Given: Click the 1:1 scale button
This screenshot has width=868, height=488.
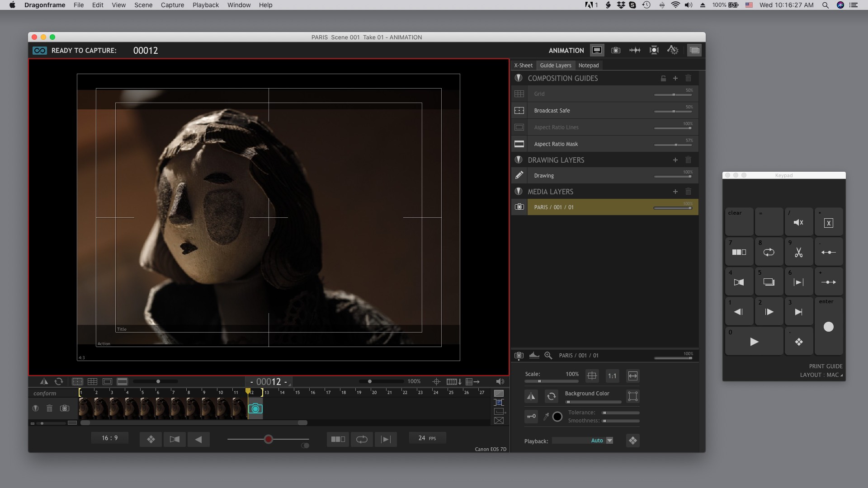Looking at the screenshot, I should (612, 375).
